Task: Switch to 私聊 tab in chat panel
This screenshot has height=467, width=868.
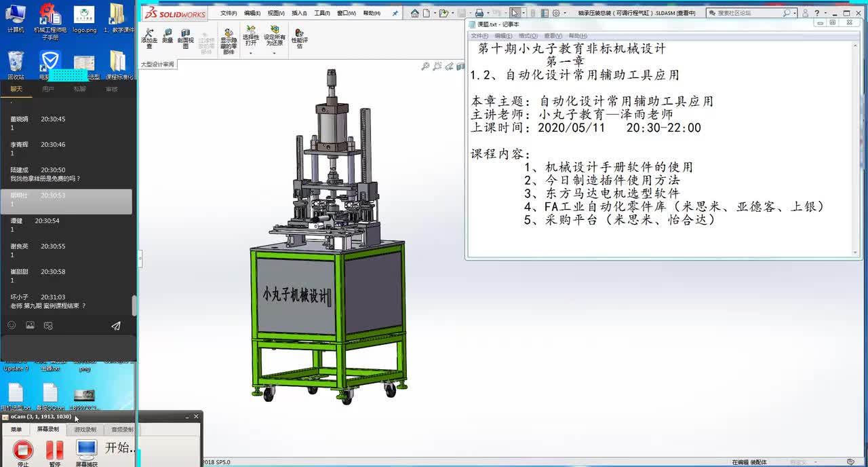Action: coord(80,89)
